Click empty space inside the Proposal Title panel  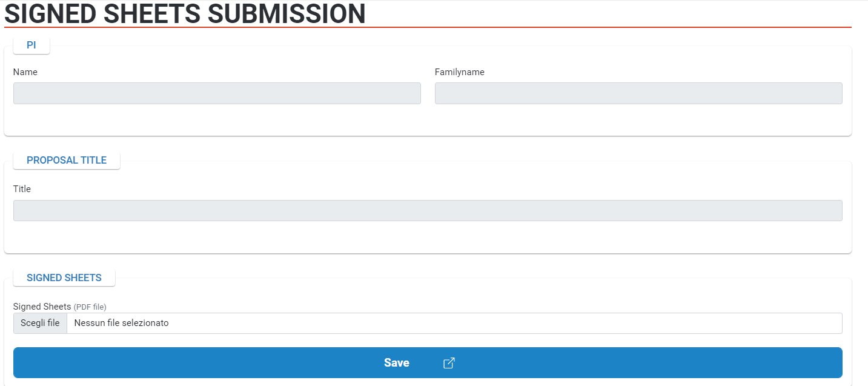pyautogui.click(x=428, y=238)
